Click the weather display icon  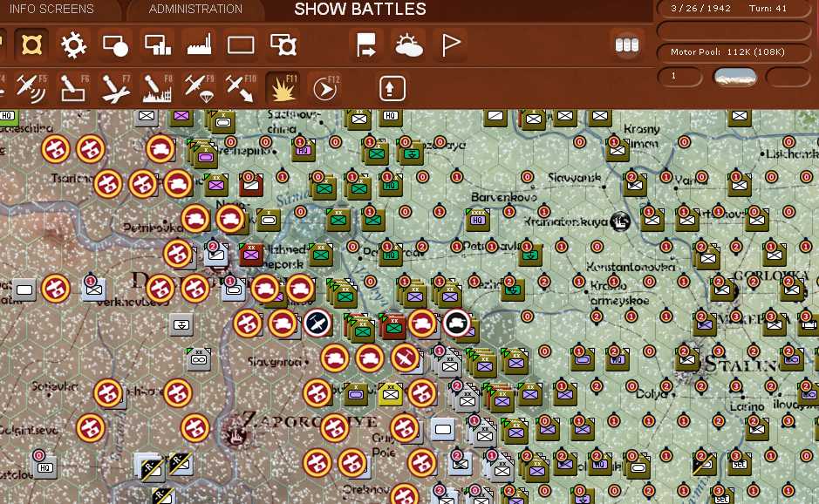tap(408, 44)
